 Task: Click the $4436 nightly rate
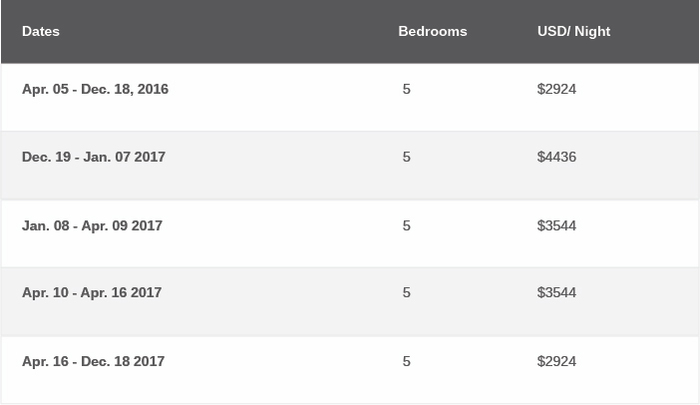point(557,157)
